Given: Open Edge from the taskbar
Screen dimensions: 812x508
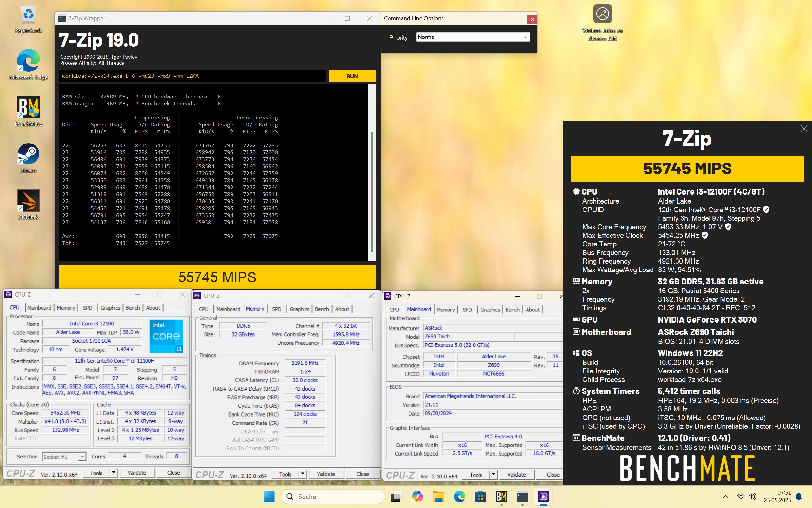Looking at the screenshot, I should 459,497.
